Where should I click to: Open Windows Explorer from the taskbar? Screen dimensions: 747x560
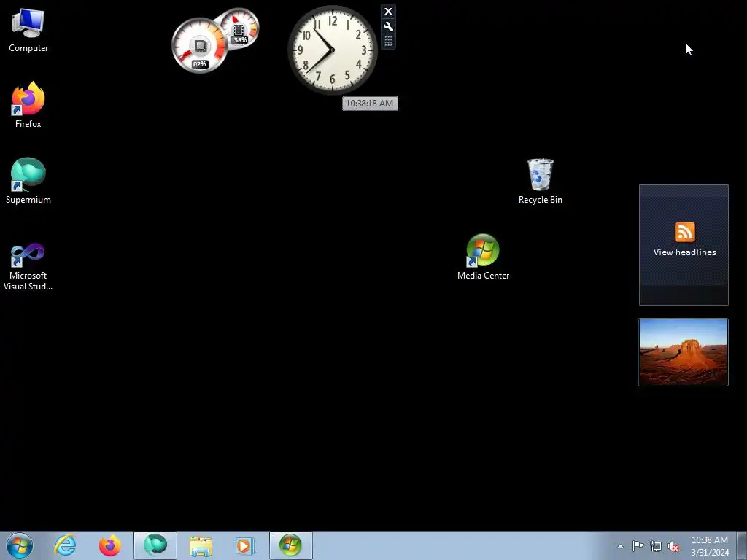point(201,545)
